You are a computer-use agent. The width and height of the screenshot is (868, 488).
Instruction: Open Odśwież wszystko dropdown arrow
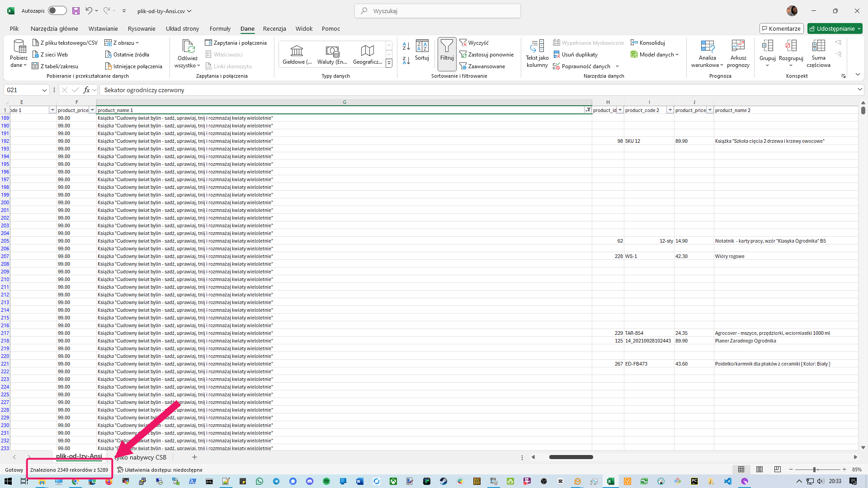198,66
